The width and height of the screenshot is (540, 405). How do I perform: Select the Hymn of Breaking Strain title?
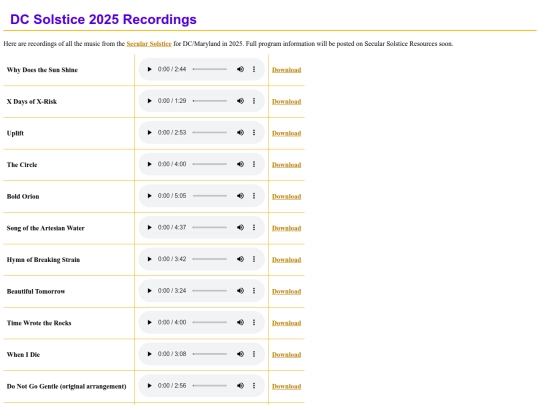(x=43, y=260)
